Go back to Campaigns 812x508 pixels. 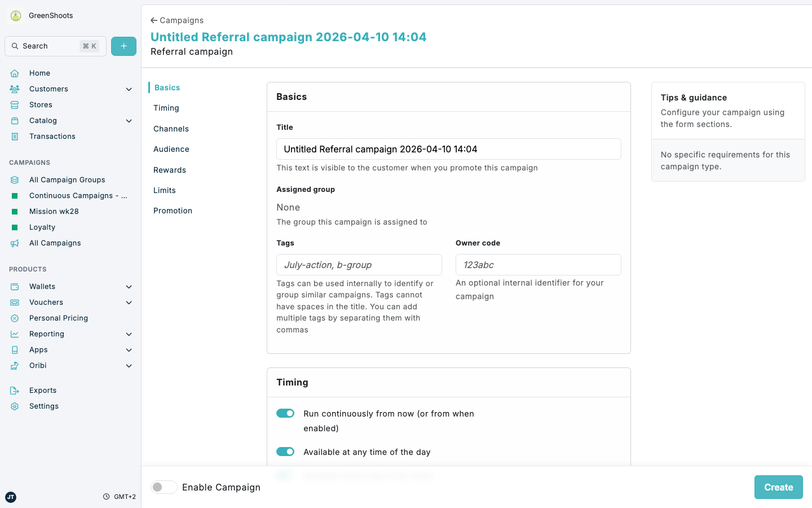[176, 20]
